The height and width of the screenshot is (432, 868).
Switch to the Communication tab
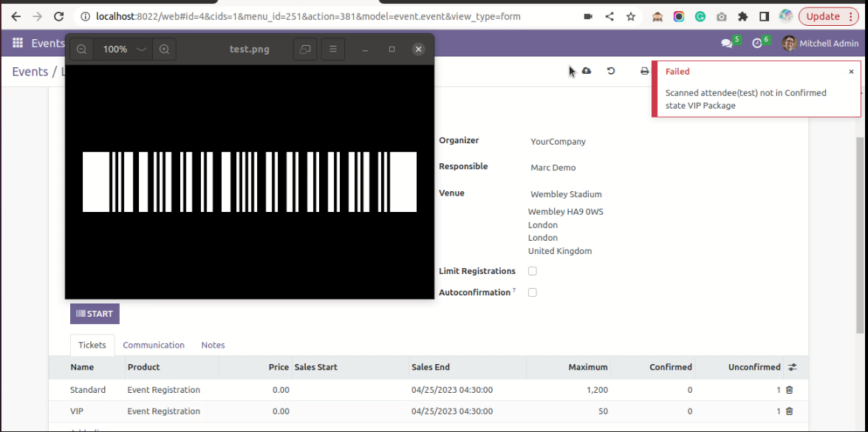pos(154,345)
